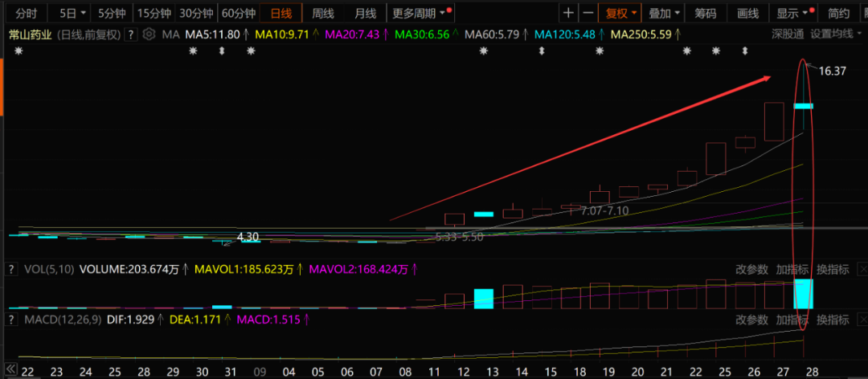This screenshot has width=868, height=379.
Task: Click event star marker above the 30th
Action: [193, 51]
